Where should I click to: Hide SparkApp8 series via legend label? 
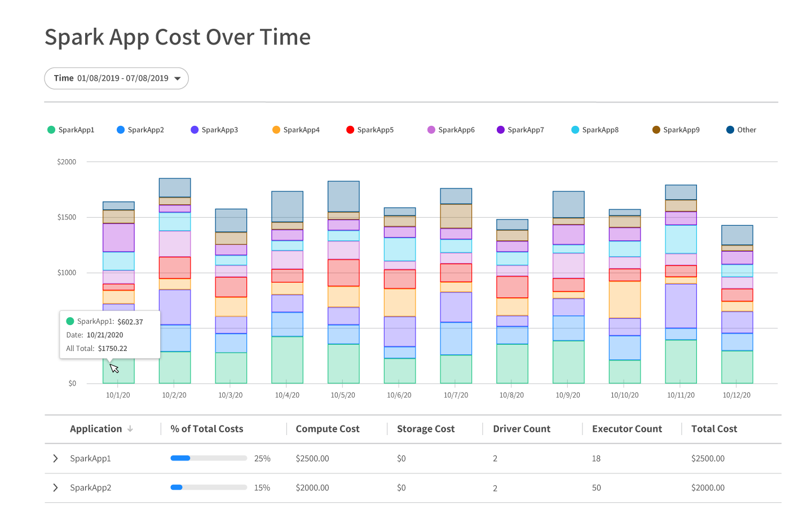[600, 130]
